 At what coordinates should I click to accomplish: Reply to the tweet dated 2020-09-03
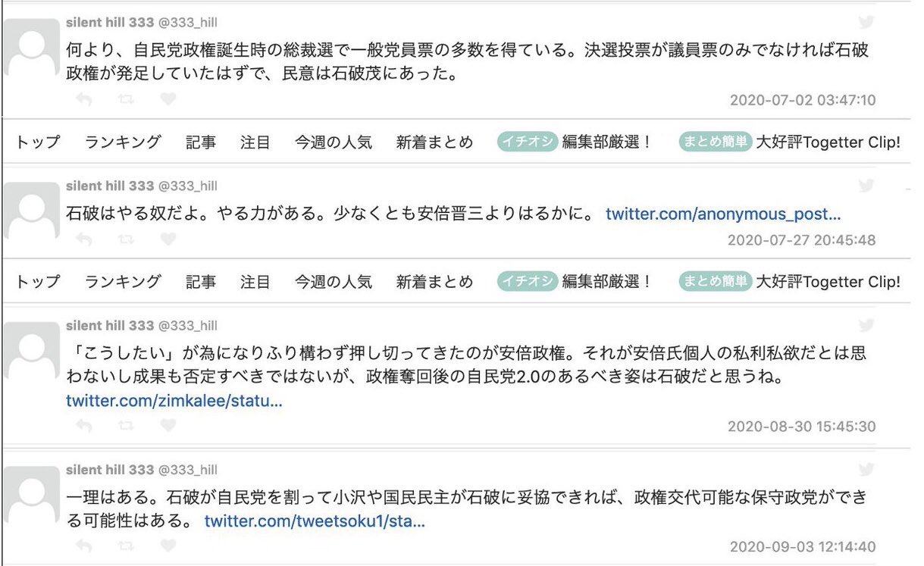[85, 546]
